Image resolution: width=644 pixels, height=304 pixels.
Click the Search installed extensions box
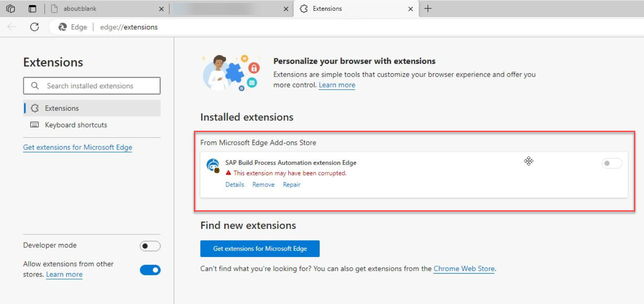coord(92,86)
